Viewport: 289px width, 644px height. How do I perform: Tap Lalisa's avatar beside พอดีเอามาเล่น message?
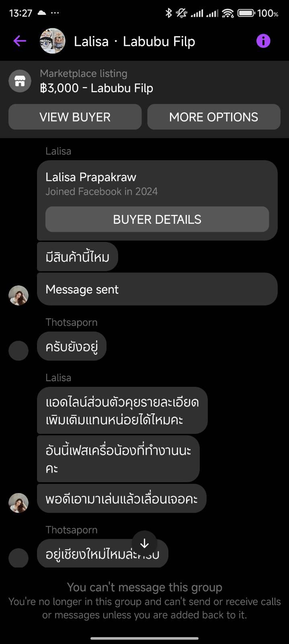18,503
